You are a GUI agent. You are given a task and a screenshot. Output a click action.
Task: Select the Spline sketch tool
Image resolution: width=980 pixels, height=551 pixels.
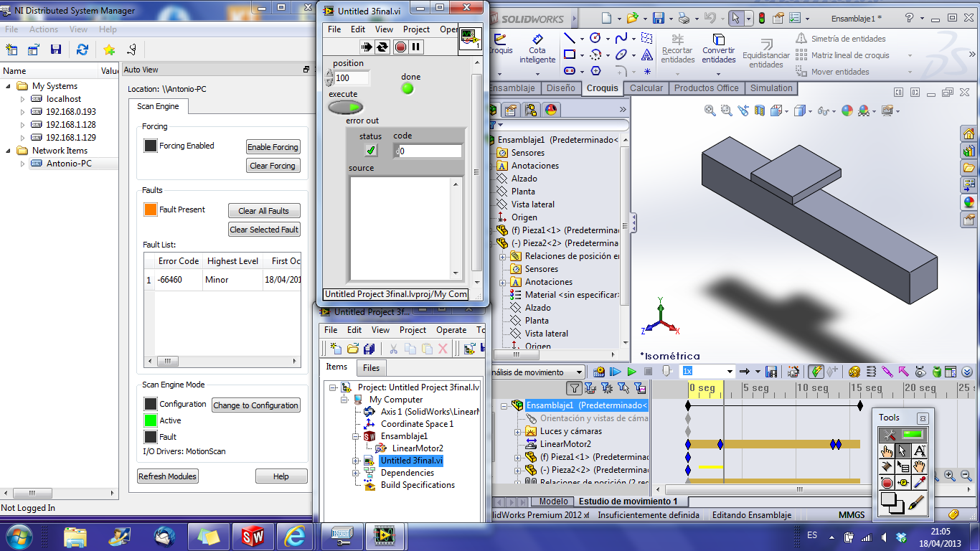[621, 38]
